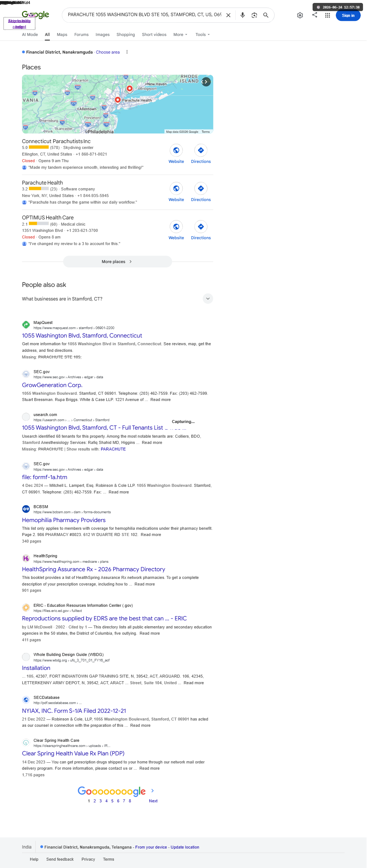Get directions to Parachute Health

coord(201,188)
